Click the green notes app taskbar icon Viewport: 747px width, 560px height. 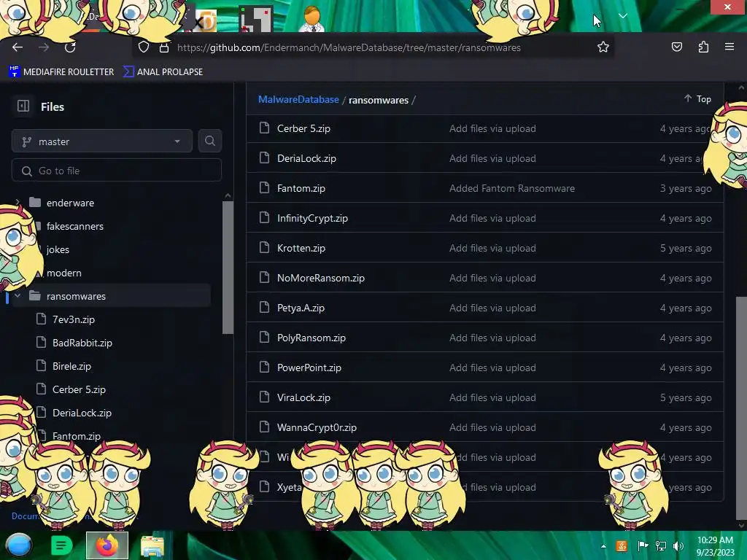[x=61, y=545]
